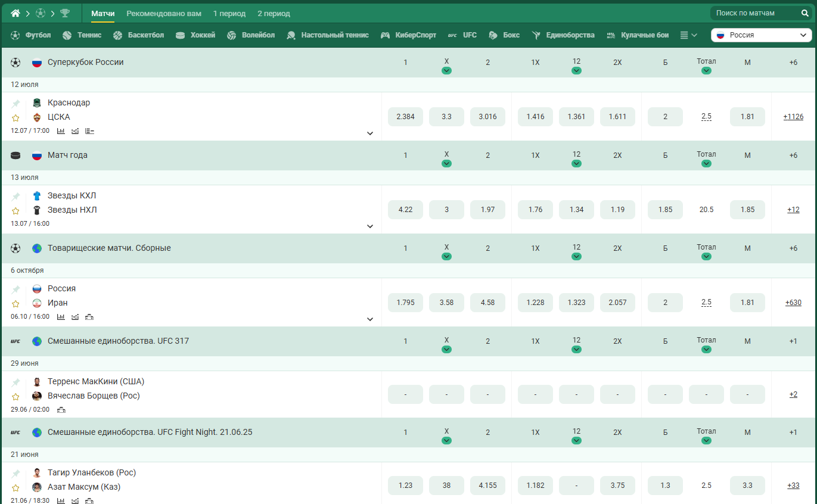Open the Матчи tab

coord(103,13)
